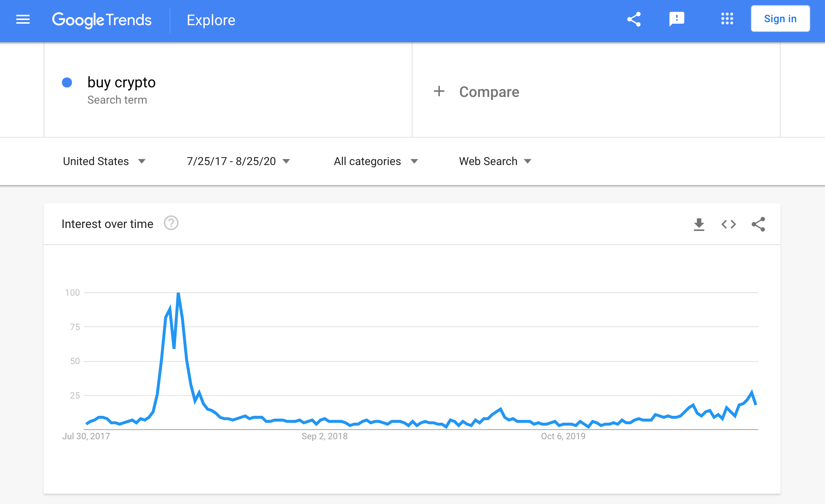Click the highest peak on the chart
Screen dimensions: 825x504
click(178, 293)
